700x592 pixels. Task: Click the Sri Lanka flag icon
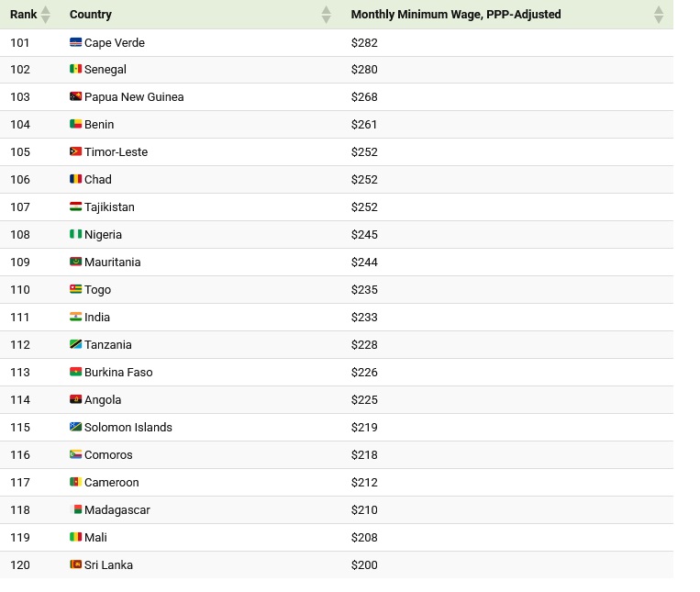(x=75, y=564)
